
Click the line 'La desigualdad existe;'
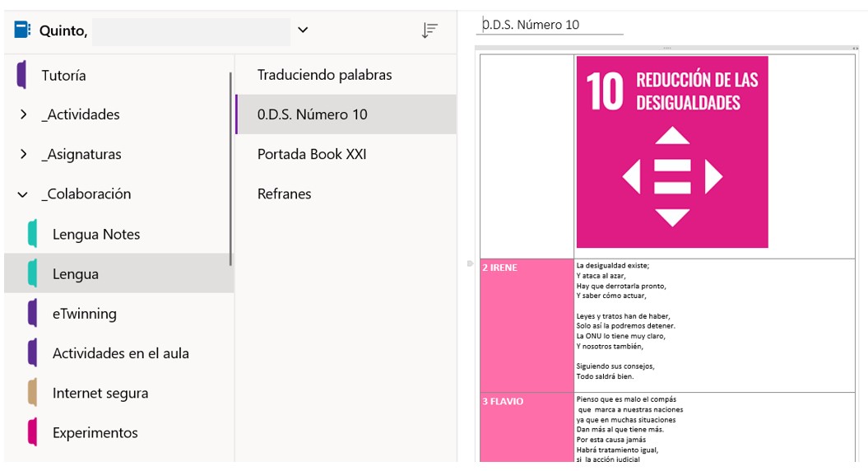(x=613, y=265)
